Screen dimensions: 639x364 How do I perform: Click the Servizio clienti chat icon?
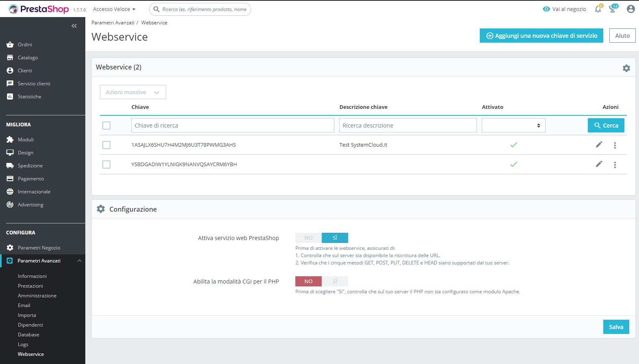coord(10,84)
